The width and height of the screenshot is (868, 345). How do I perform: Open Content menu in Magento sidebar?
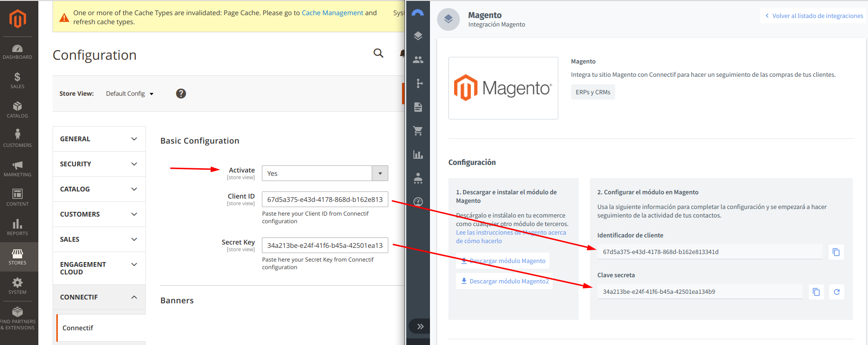18,198
